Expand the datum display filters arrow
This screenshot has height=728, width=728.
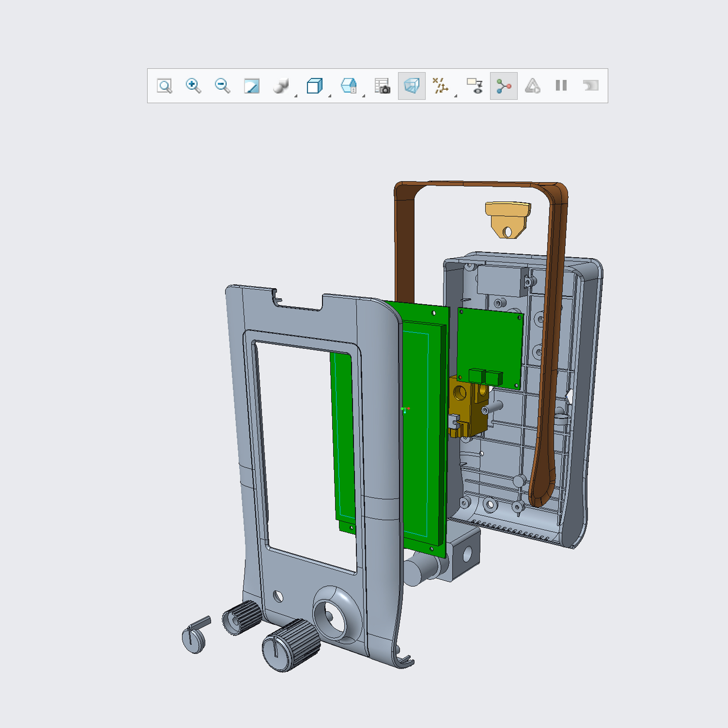(x=456, y=96)
